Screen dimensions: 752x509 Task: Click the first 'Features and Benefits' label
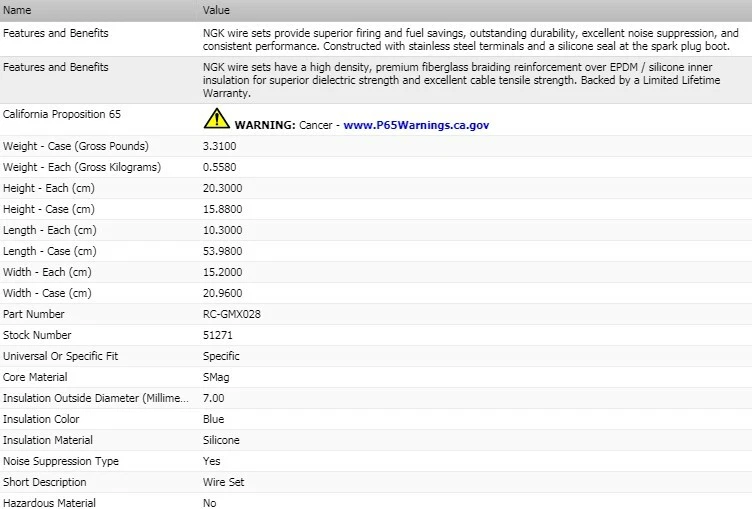tap(56, 33)
